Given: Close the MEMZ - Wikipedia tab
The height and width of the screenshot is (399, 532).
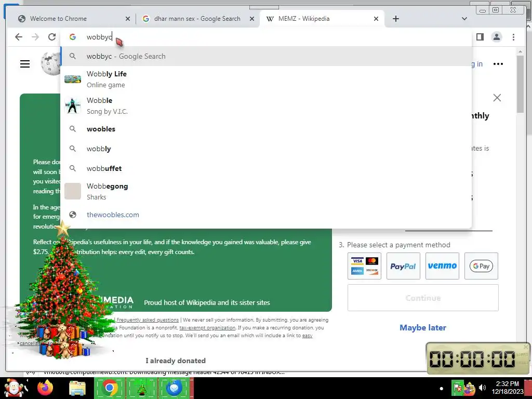Looking at the screenshot, I should 376,19.
